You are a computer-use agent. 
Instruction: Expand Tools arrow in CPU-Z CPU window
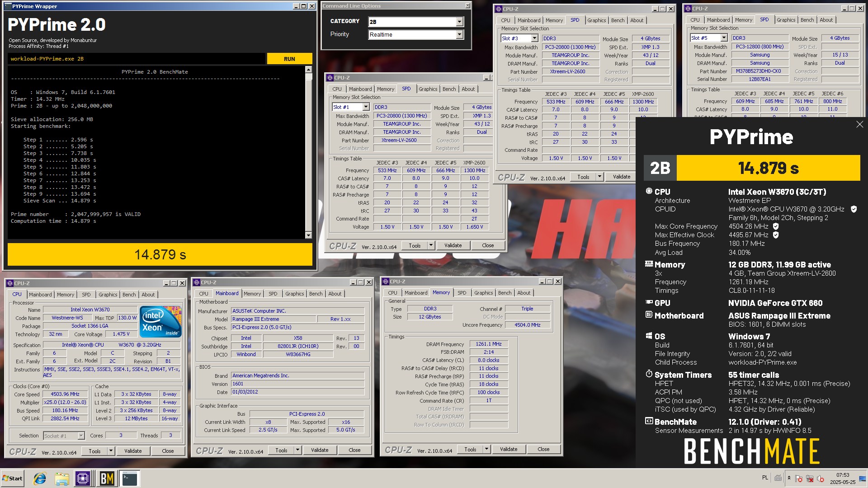point(111,451)
